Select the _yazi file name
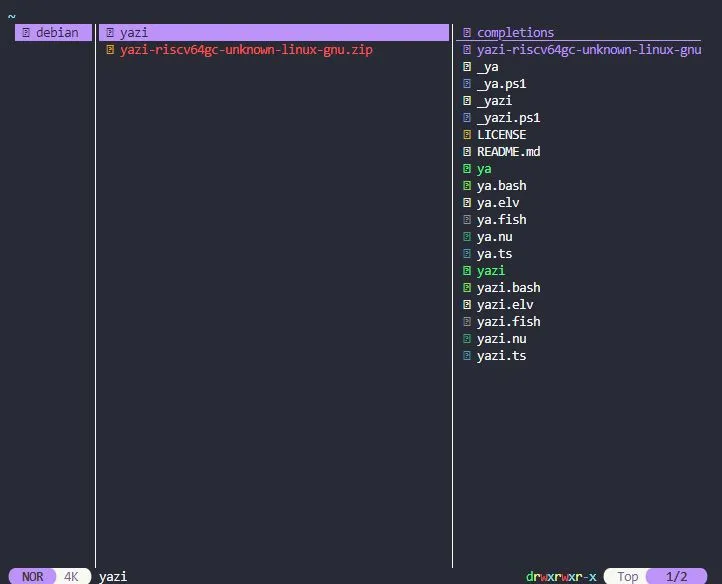The width and height of the screenshot is (722, 584). 495,101
